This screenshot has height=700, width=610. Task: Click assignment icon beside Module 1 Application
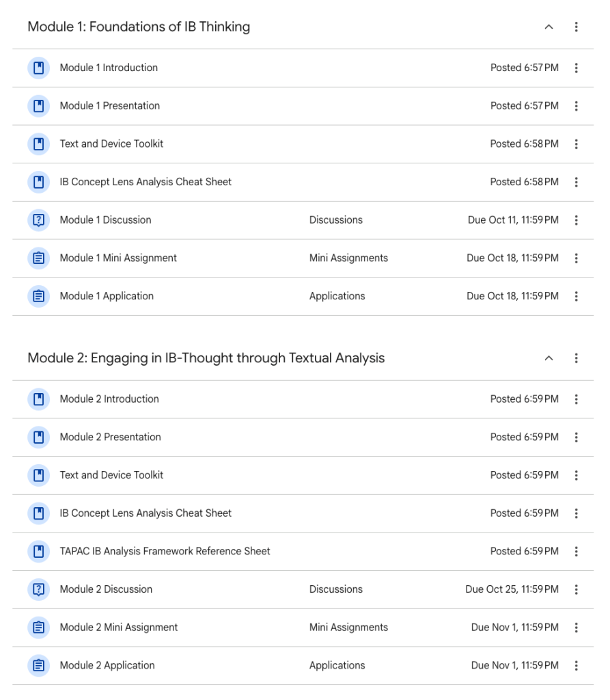[39, 296]
